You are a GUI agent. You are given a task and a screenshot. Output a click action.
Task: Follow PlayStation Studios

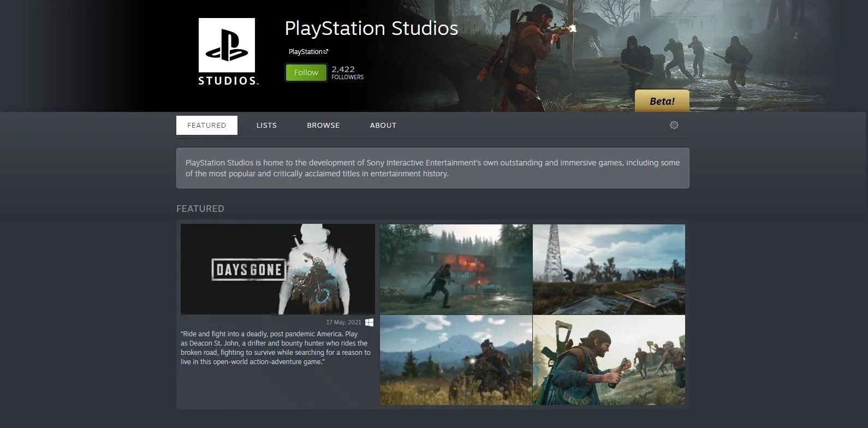click(306, 73)
